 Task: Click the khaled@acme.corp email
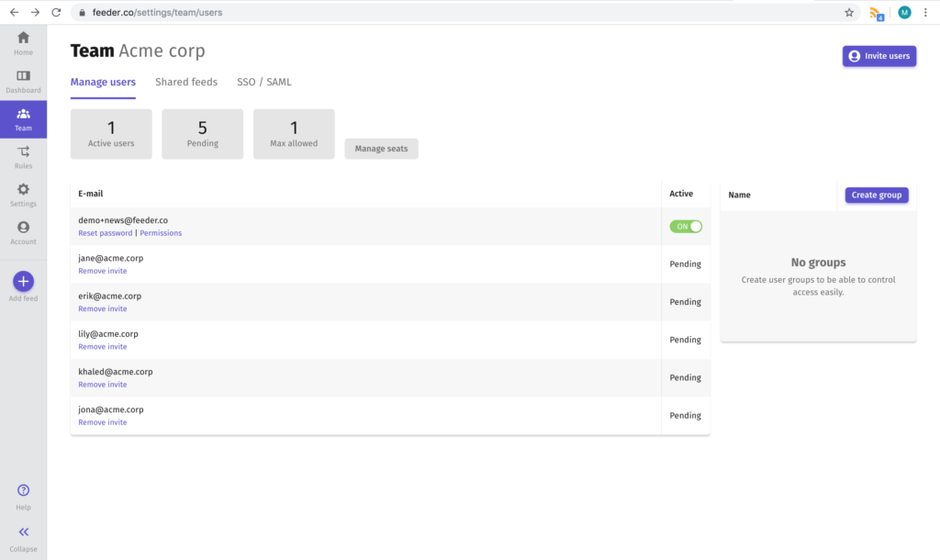tap(115, 371)
